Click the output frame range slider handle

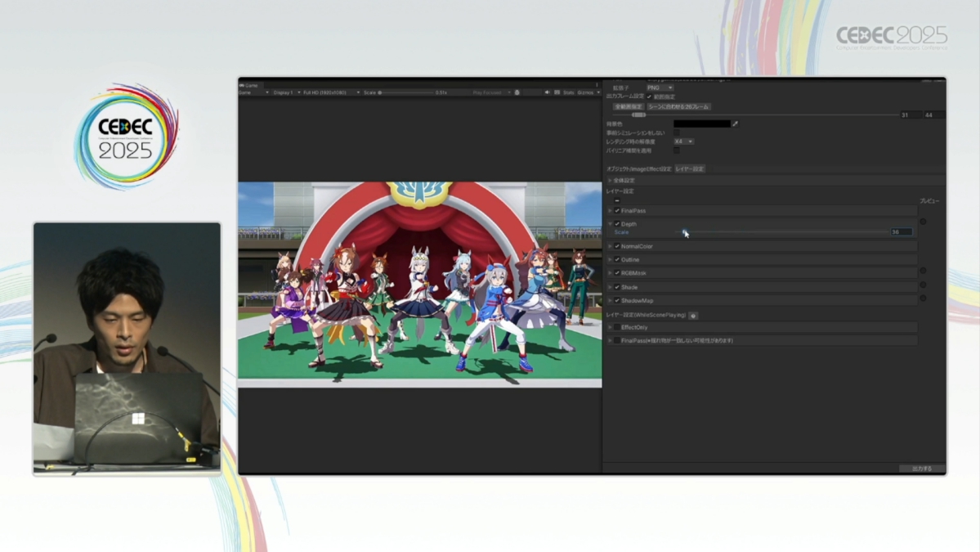638,115
